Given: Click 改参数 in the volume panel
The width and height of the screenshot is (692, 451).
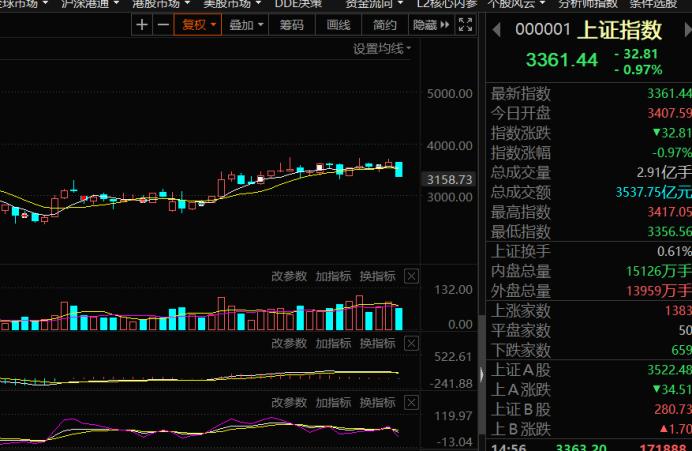Looking at the screenshot, I should point(289,276).
